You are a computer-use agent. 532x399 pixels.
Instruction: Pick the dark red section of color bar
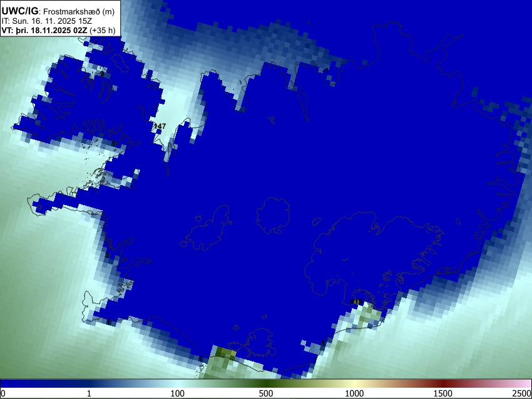442,383
